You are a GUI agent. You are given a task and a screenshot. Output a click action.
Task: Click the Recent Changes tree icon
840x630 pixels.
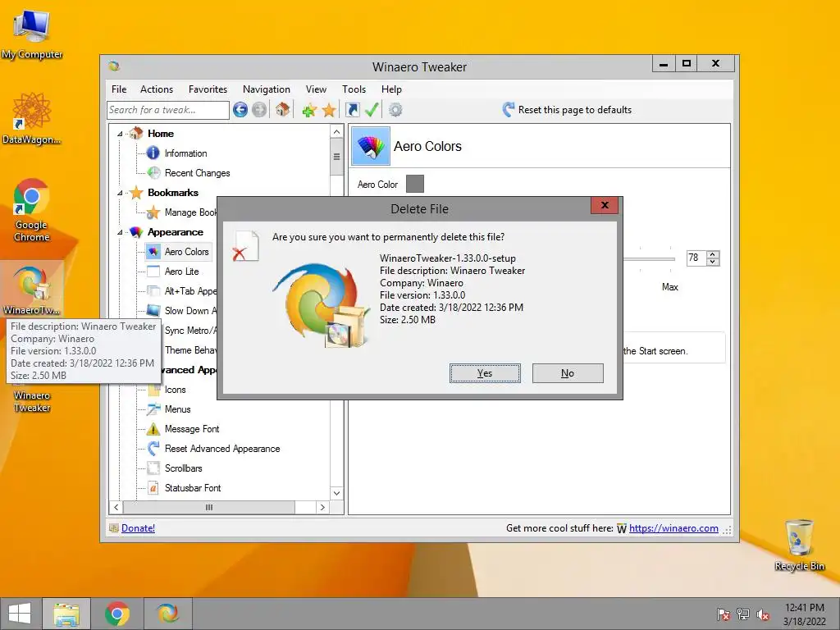153,172
